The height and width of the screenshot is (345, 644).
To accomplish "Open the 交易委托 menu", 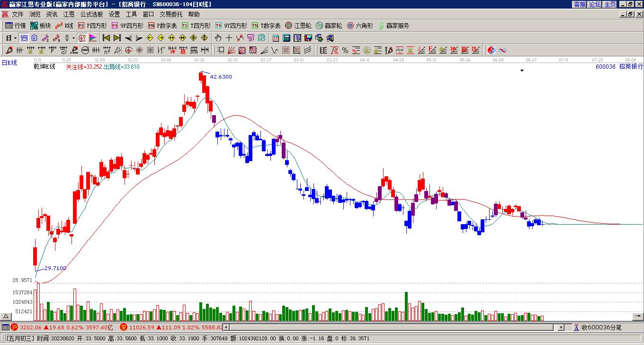I will pyautogui.click(x=171, y=14).
